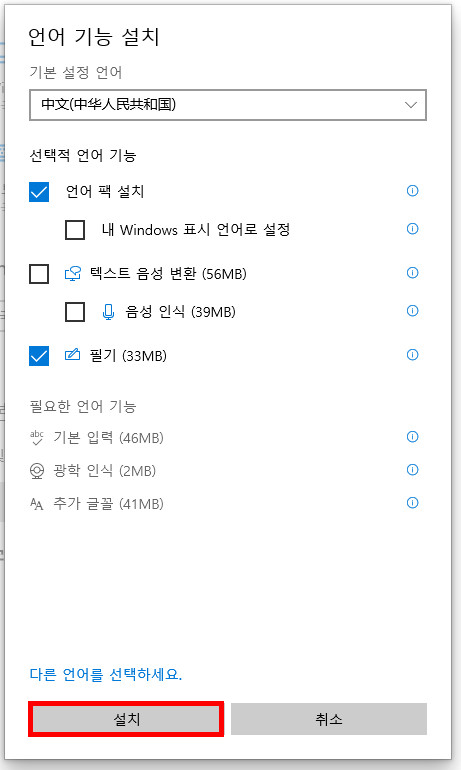Click the text-to-speech icon beside 텍스트 음성 변환
The image size is (461, 770).
click(x=73, y=274)
